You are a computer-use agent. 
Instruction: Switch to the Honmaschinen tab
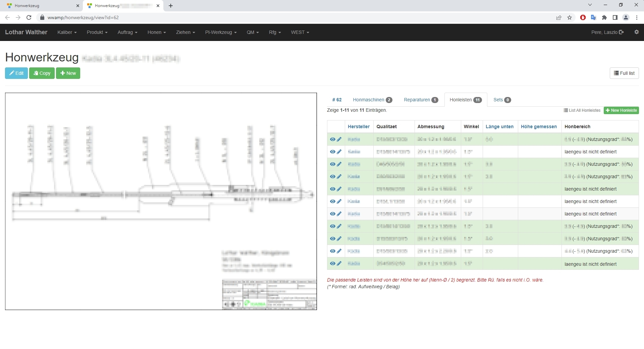(372, 100)
